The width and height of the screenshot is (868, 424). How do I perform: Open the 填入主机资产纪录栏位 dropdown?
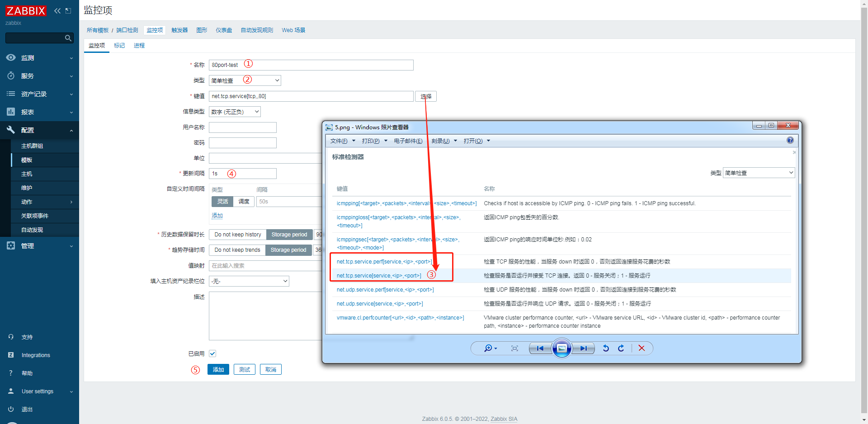[249, 281]
